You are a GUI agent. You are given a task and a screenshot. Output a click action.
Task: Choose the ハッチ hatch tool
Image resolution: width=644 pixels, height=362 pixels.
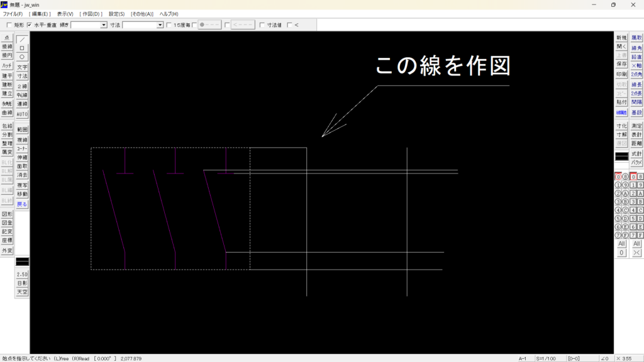tap(7, 65)
